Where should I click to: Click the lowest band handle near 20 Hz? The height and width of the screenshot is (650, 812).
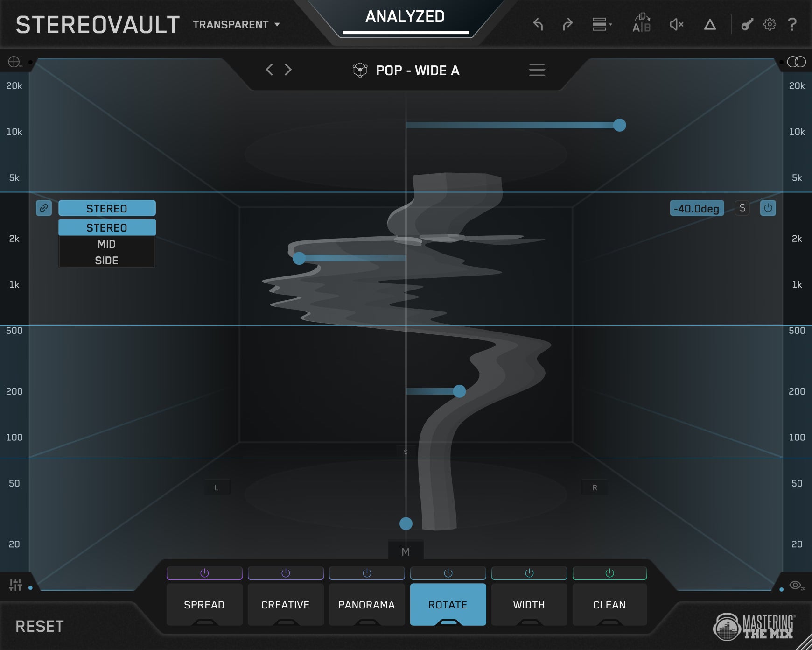pos(406,523)
